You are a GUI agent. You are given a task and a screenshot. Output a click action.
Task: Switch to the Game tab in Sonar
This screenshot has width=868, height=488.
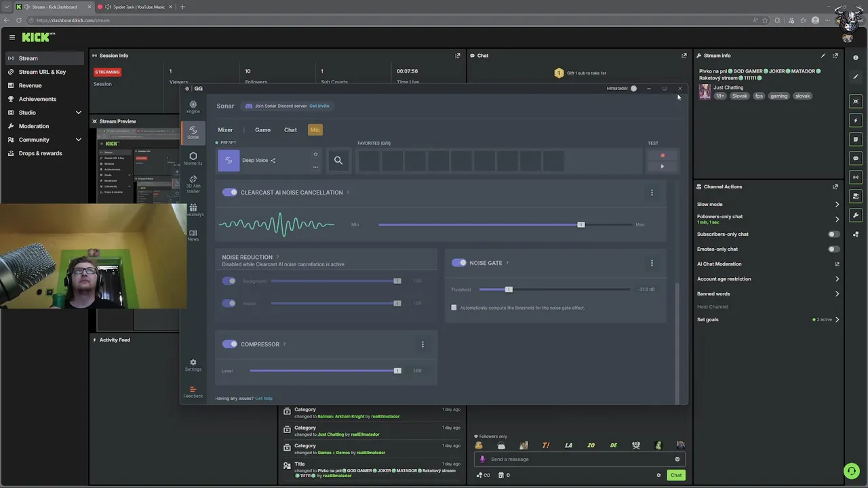(262, 129)
